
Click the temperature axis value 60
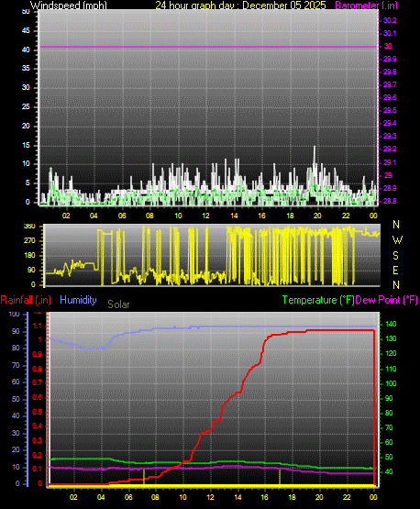click(389, 442)
